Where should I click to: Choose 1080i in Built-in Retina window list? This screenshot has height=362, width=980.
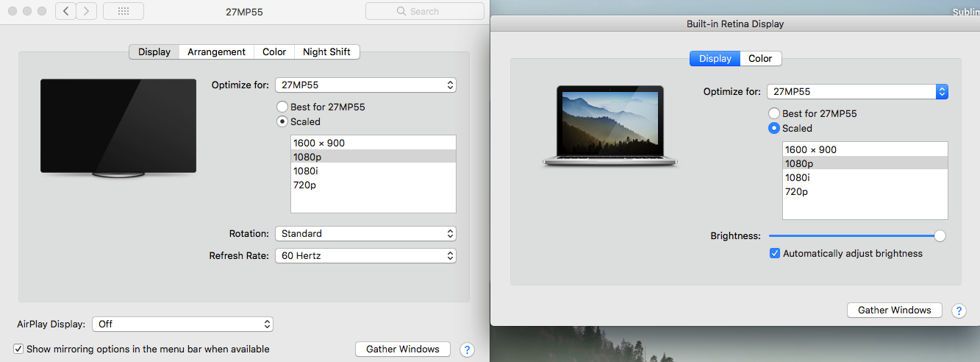[865, 177]
